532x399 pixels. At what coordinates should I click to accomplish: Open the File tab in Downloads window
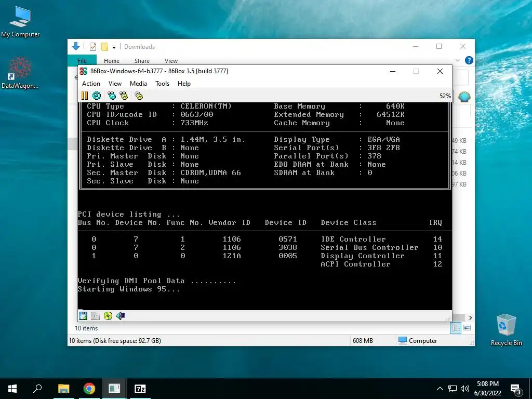(82, 61)
